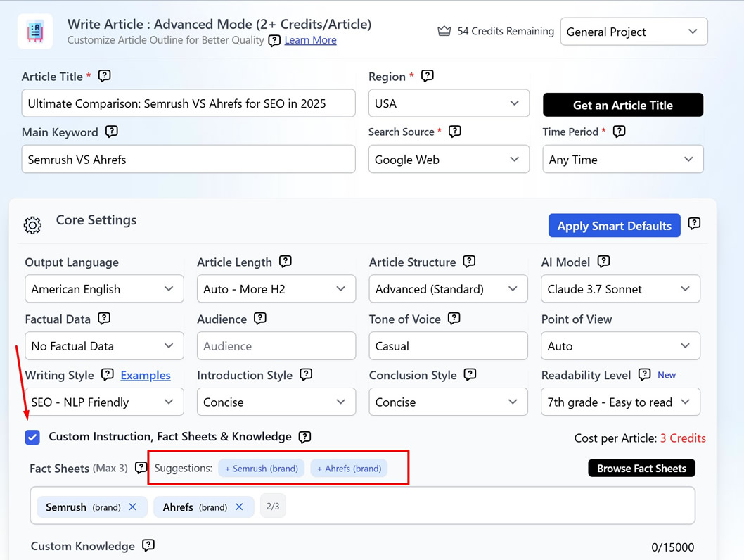Click the 54 Credits Remaining text
Viewport: 744px width, 560px height.
coord(506,32)
